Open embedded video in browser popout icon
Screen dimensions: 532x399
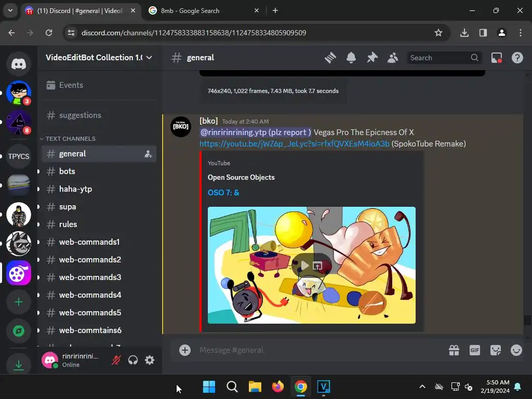click(x=317, y=265)
